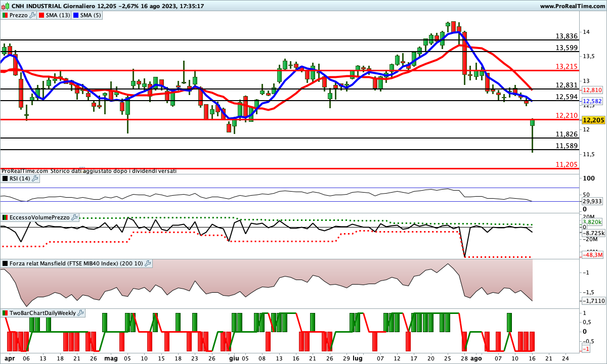
Task: Open TwoBarChartDailyWeekly settings wrench
Action: (81, 313)
